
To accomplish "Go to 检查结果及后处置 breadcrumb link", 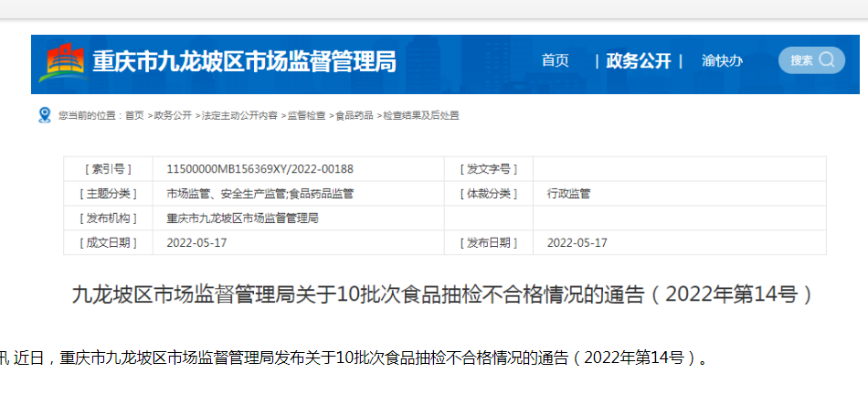I will tap(420, 116).
